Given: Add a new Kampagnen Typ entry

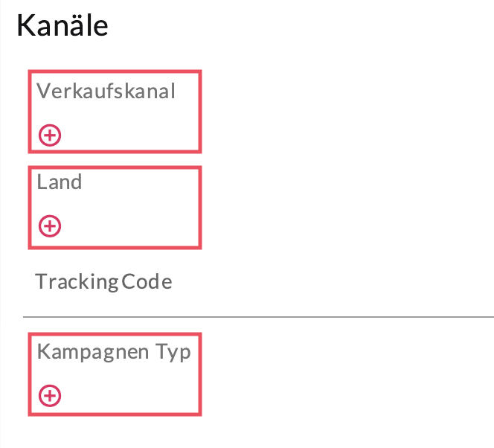Looking at the screenshot, I should tap(50, 395).
